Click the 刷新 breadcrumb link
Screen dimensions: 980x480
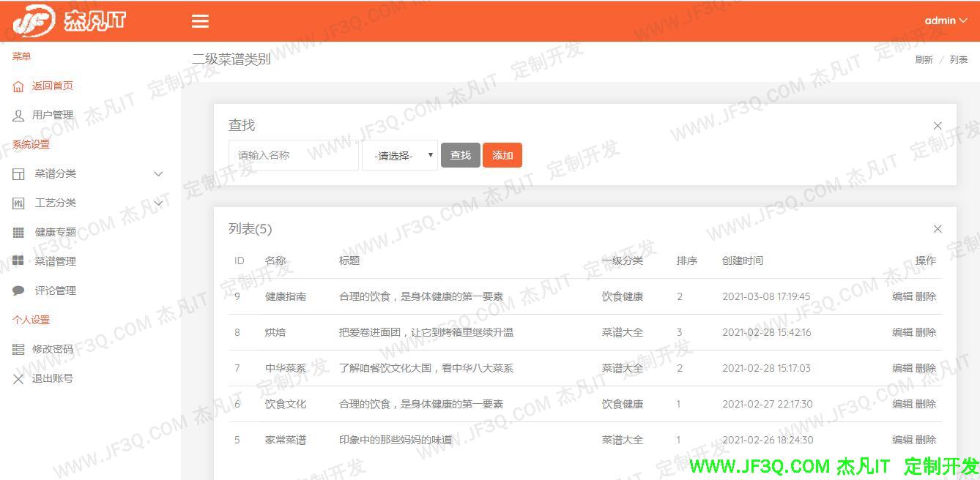924,60
